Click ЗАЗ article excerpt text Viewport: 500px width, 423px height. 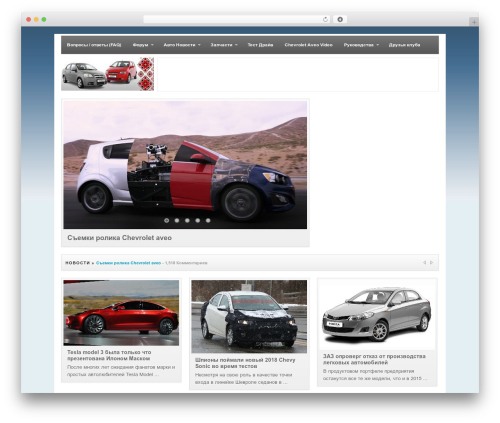click(375, 375)
